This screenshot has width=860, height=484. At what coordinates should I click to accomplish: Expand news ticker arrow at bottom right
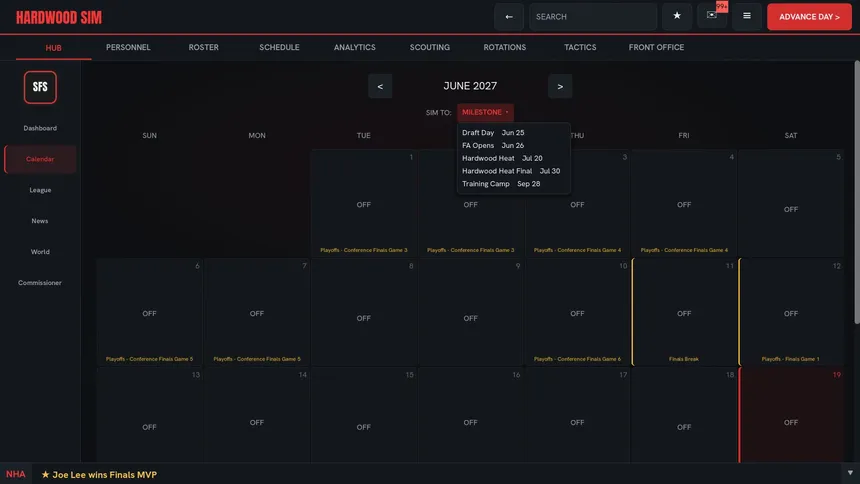pos(850,473)
